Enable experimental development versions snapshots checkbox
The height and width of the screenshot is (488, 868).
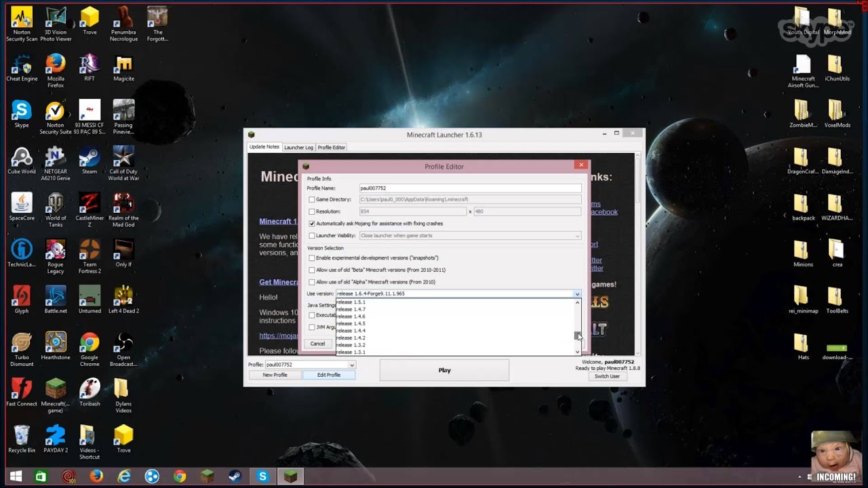click(x=312, y=258)
